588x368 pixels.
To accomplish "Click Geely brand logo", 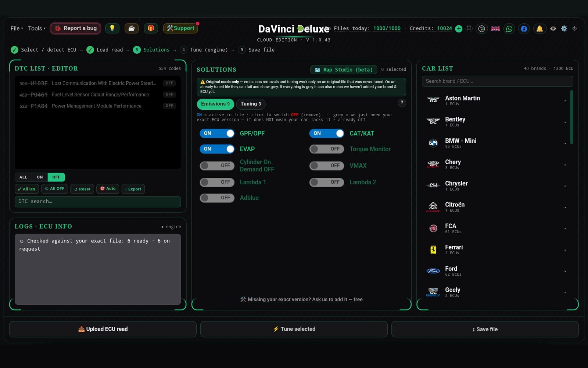I will point(433,292).
